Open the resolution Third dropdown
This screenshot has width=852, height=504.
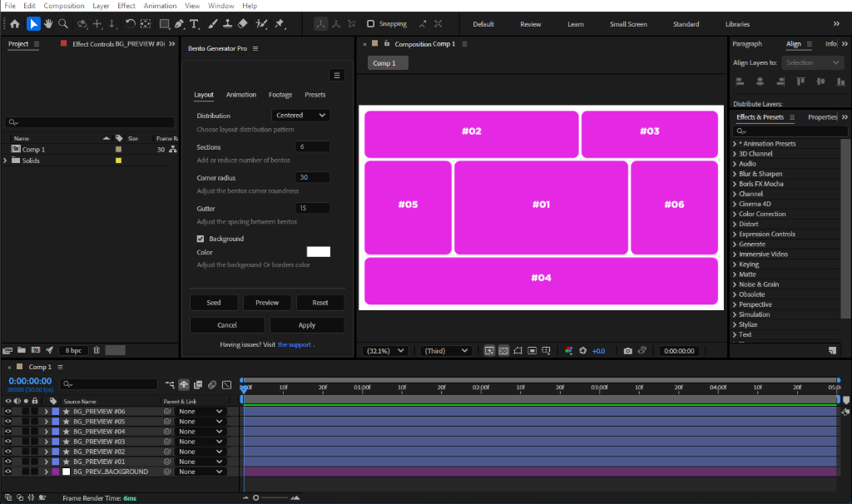(x=446, y=351)
